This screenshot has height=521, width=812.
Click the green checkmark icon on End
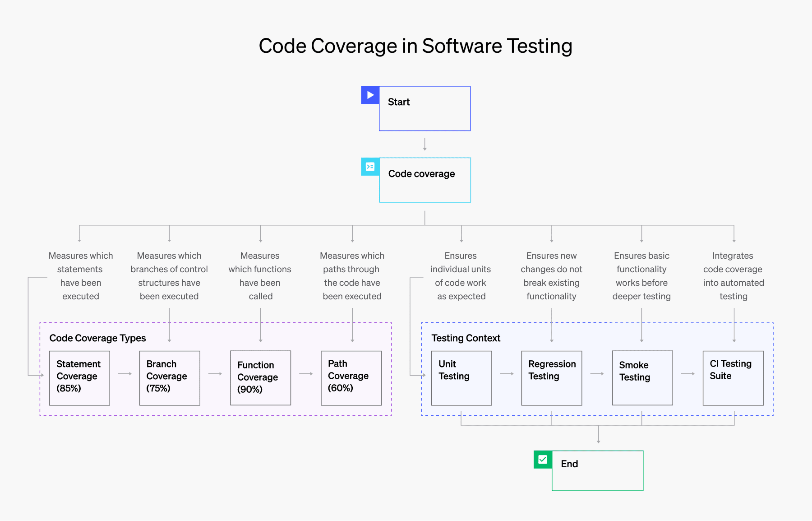[x=543, y=460]
